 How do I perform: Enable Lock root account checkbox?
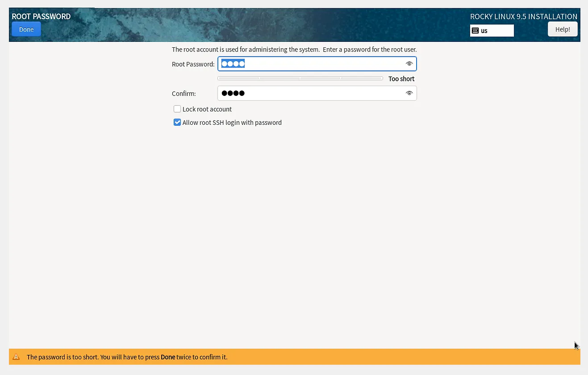point(177,109)
